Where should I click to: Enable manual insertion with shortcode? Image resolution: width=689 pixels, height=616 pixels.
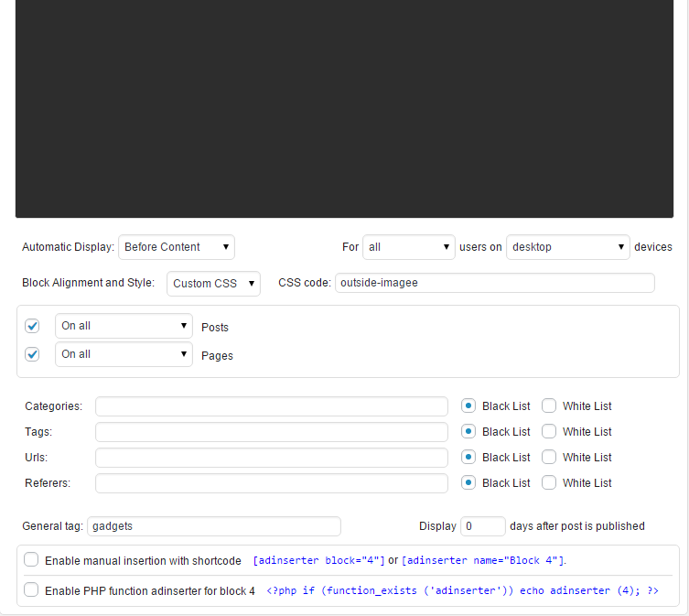(x=31, y=560)
